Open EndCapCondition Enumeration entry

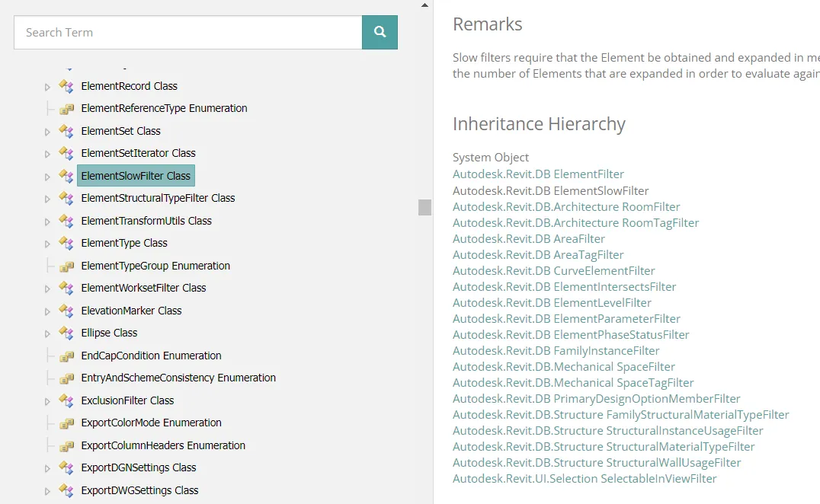(x=151, y=356)
